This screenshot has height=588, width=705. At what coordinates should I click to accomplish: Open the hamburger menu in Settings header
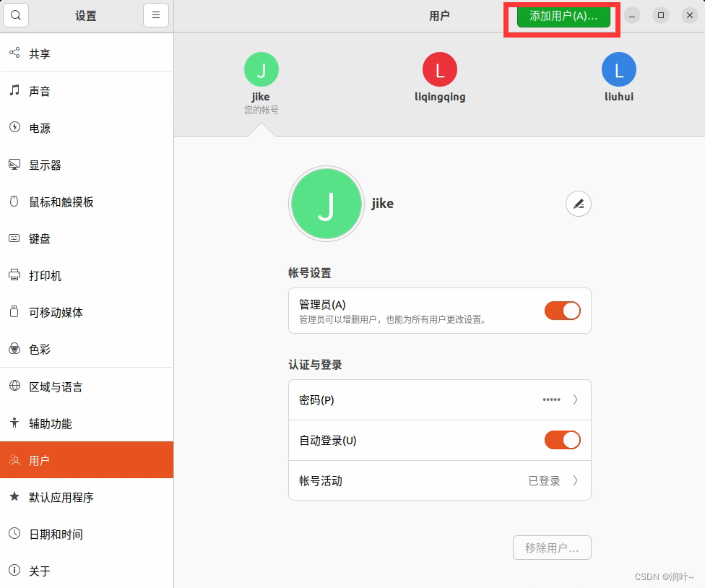pyautogui.click(x=156, y=15)
